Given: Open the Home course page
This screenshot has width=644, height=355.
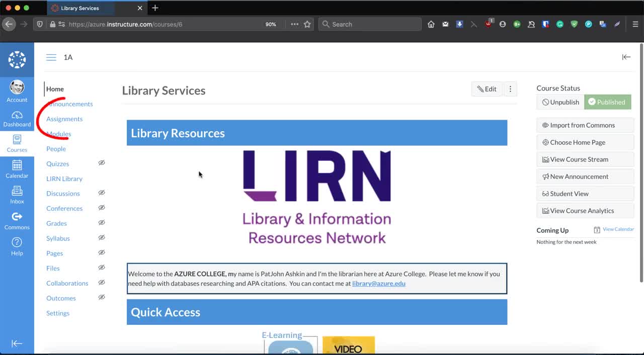Looking at the screenshot, I should (55, 89).
